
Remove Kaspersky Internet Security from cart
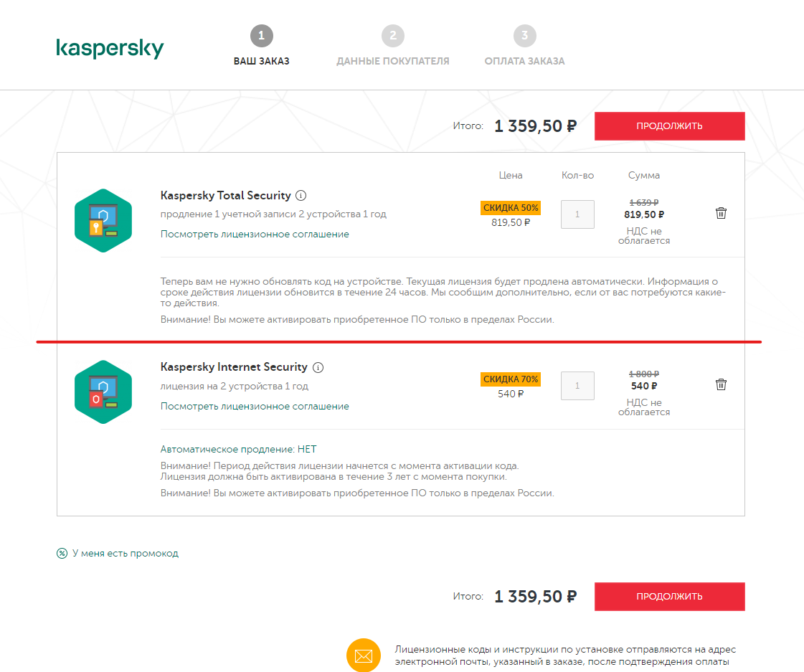tap(721, 384)
